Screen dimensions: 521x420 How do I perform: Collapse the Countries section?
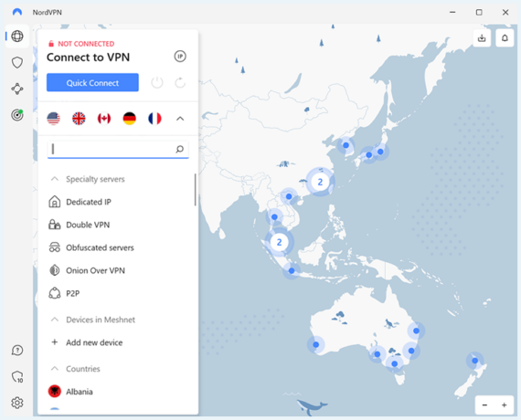coord(55,369)
